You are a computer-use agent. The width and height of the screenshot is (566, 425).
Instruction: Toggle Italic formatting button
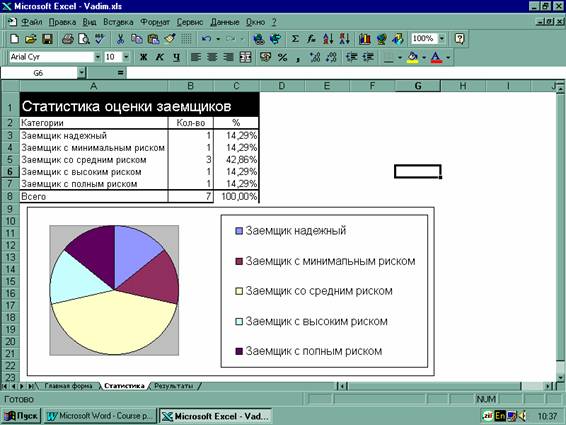[x=160, y=57]
